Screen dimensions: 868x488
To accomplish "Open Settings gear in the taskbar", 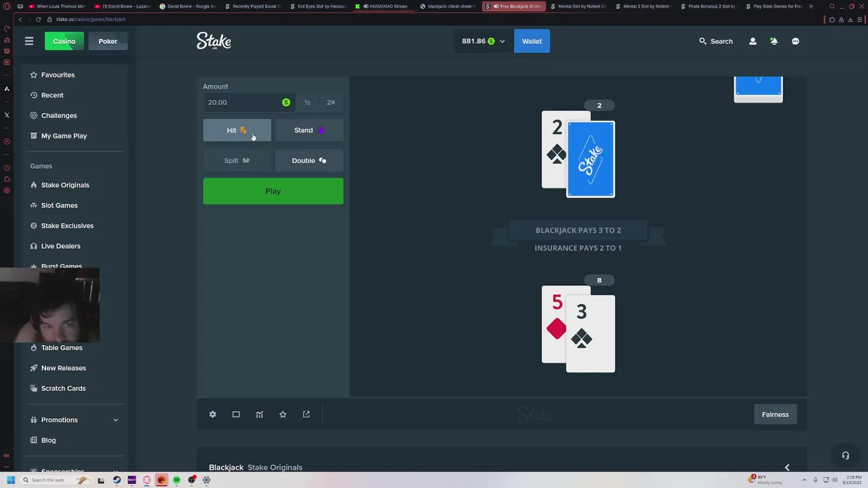I will pos(206,480).
